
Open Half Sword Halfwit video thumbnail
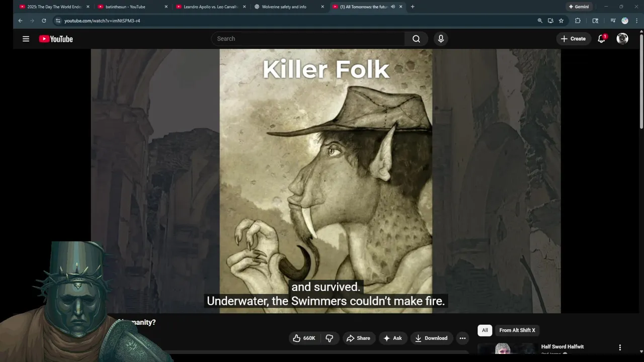click(507, 348)
